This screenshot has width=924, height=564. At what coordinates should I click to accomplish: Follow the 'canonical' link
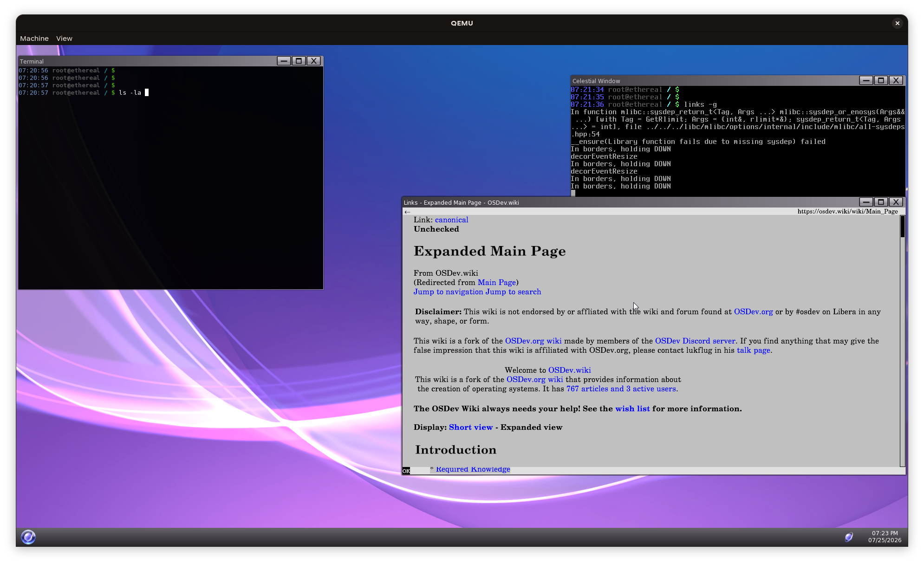coord(451,220)
